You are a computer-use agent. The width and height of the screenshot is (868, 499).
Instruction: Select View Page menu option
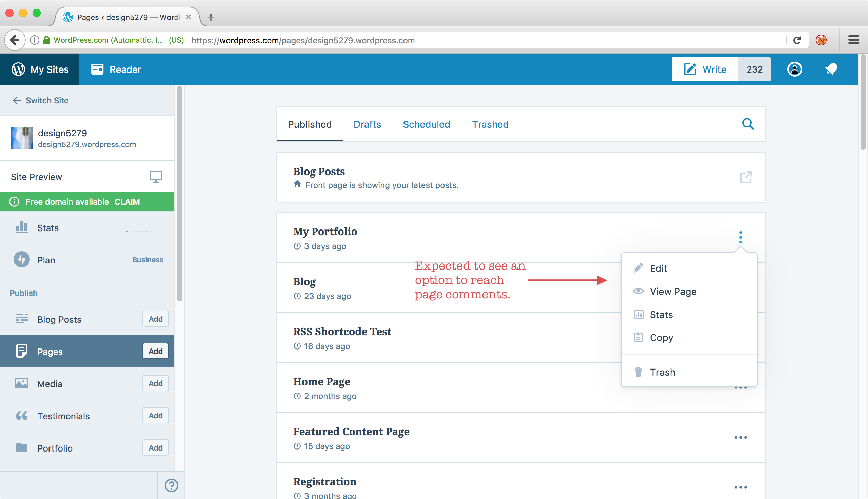[x=673, y=291]
